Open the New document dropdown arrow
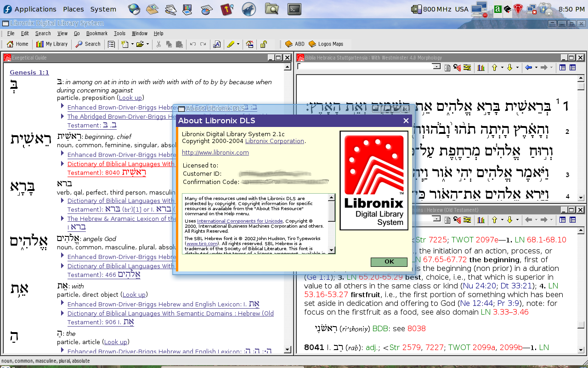Screen dimensions: 588x368 (x=132, y=44)
